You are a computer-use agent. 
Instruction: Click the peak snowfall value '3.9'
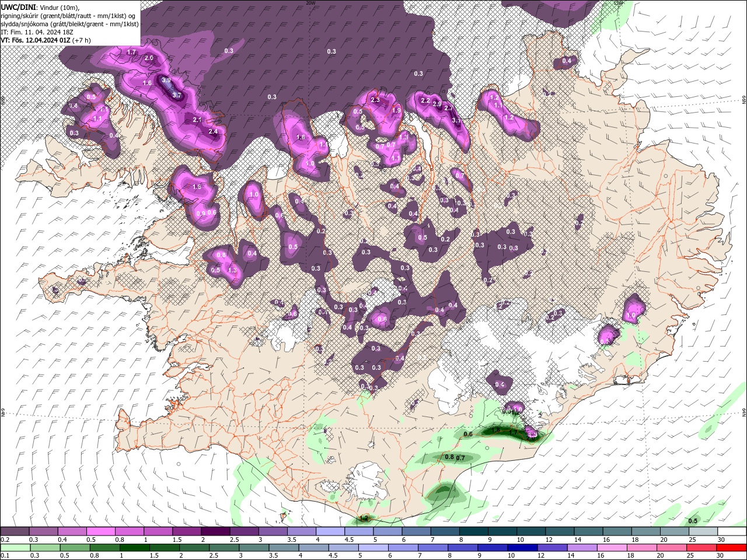pyautogui.click(x=166, y=80)
